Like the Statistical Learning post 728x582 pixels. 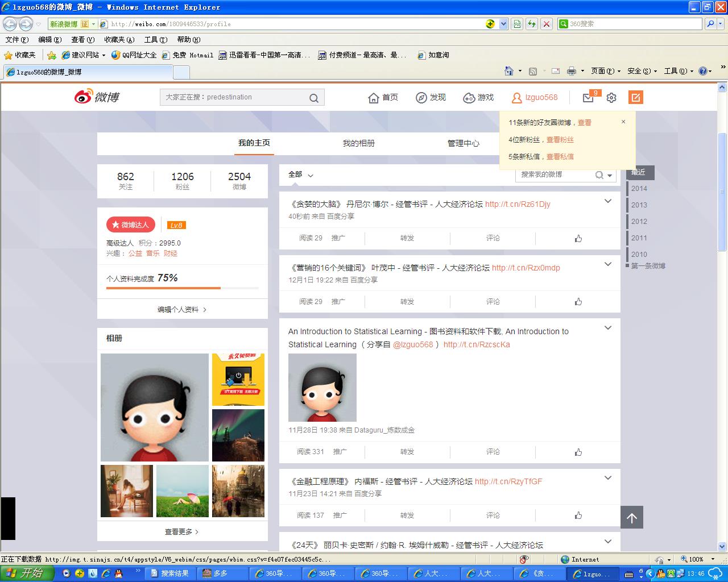(x=578, y=452)
